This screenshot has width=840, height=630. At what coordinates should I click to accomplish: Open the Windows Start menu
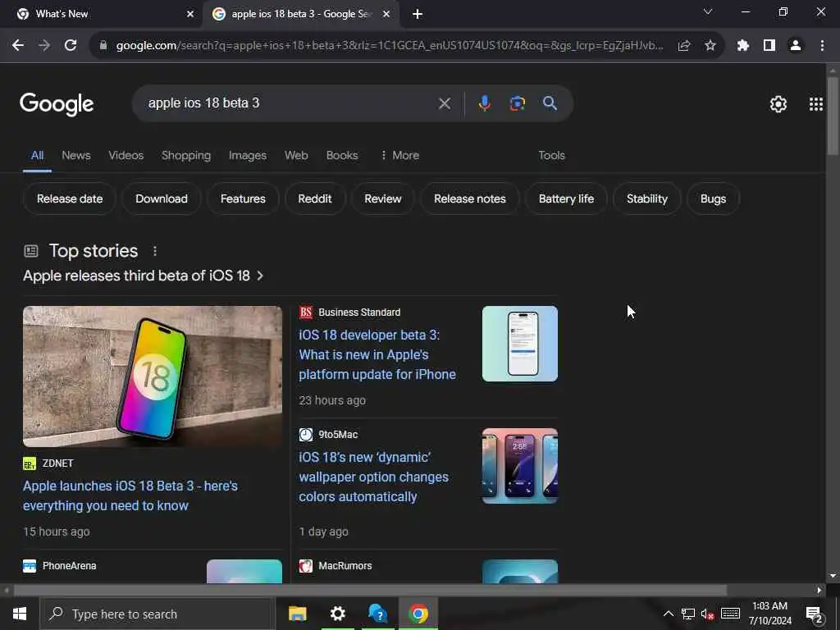20,614
